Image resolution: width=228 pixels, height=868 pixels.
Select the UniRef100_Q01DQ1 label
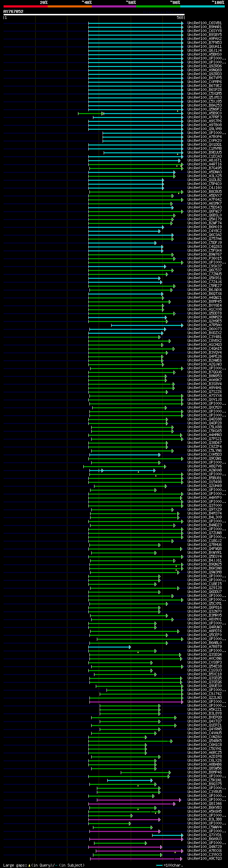(204, 144)
